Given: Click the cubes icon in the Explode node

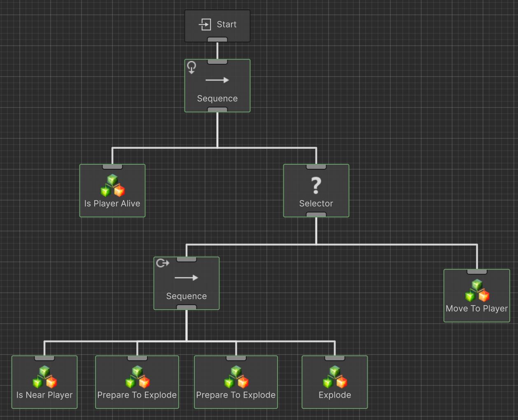Looking at the screenshot, I should coord(335,377).
